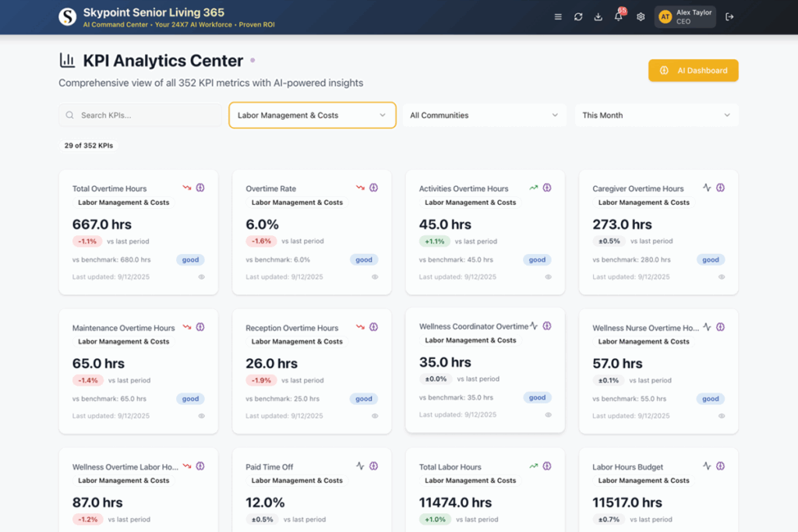The height and width of the screenshot is (532, 798).
Task: Click the downward trend icon on Overtime Rate
Action: 360,188
